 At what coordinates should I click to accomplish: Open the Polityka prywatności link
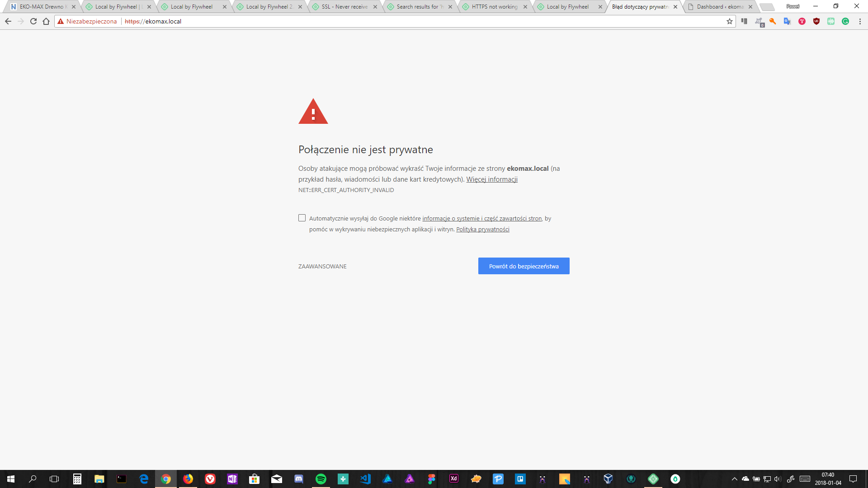pos(482,230)
